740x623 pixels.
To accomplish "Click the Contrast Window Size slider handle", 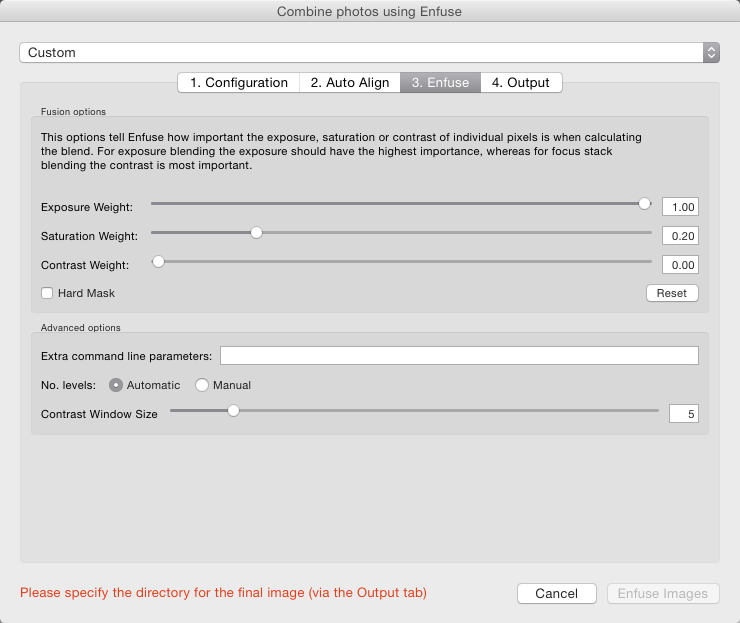I will click(233, 411).
